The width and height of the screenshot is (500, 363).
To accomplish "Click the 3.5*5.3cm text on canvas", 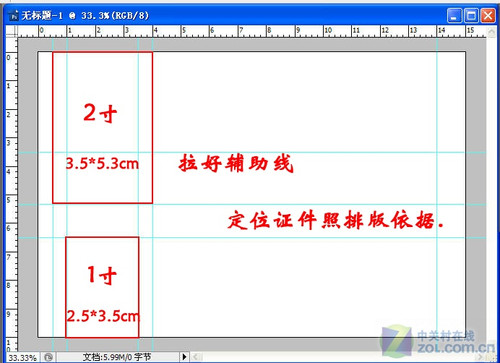I will pyautogui.click(x=102, y=164).
